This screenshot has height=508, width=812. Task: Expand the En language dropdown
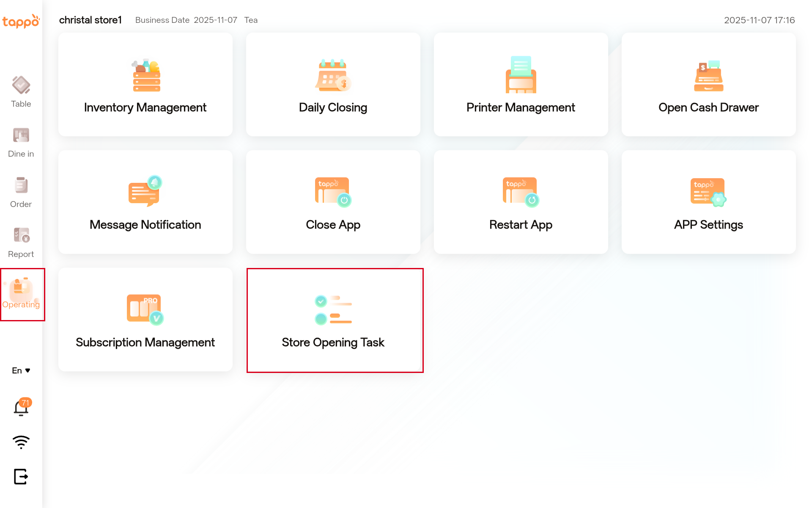[x=21, y=370]
